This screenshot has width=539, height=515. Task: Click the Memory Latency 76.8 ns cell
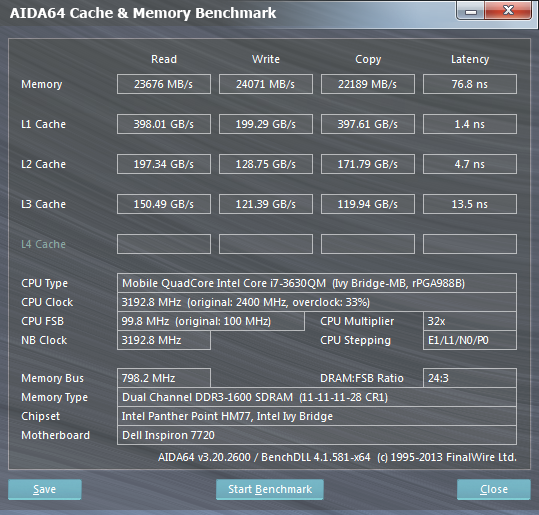[470, 84]
